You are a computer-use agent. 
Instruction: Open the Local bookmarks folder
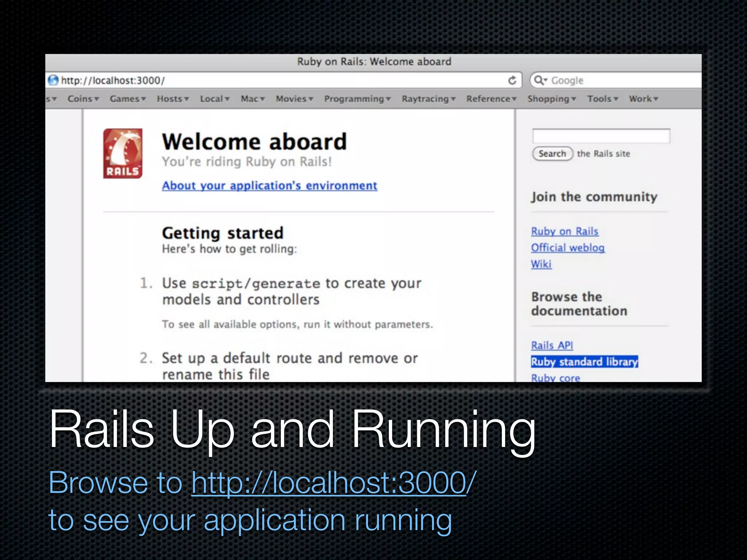tap(215, 99)
